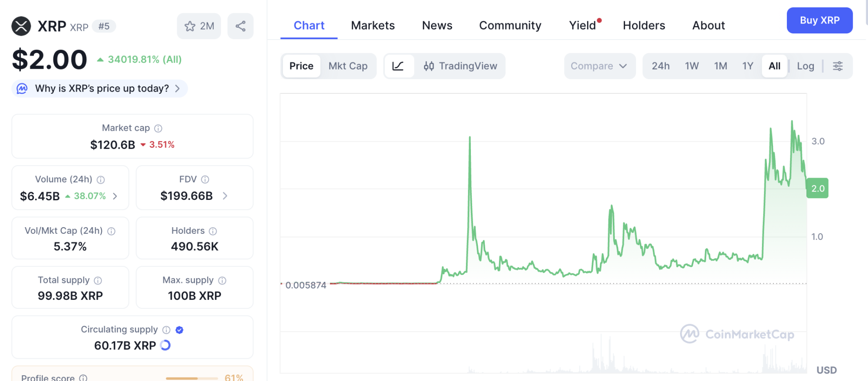Viewport: 868px width, 381px height.
Task: Expand FDV details chevron
Action: tap(225, 196)
